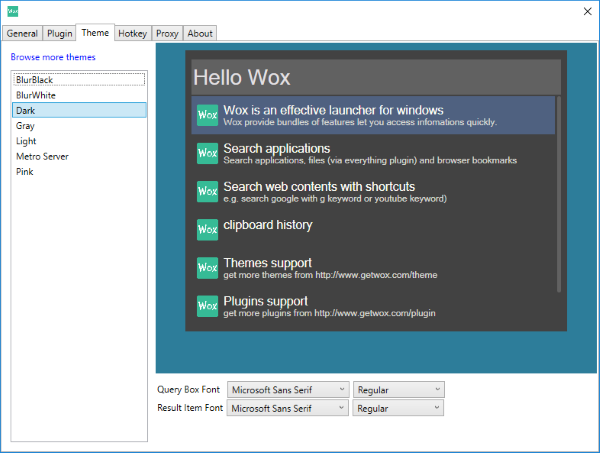The image size is (600, 453).
Task: Open the General tab
Action: point(22,33)
